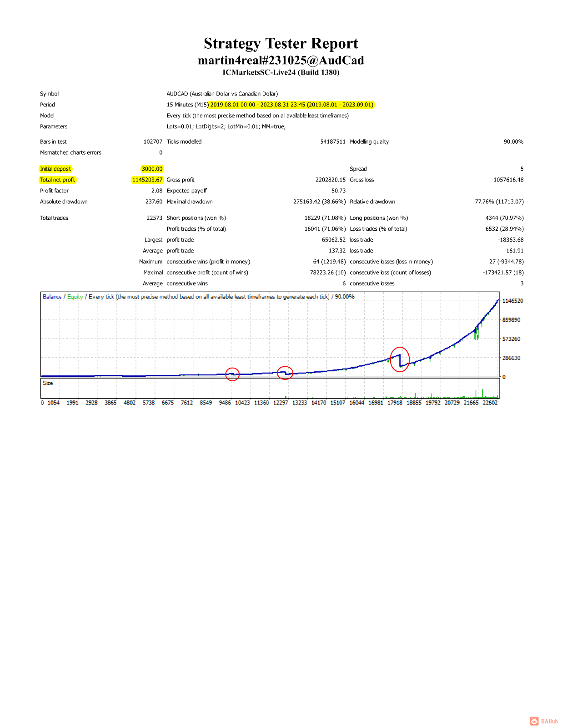The height and width of the screenshot is (728, 562).
Task: Select "Lots=0.01; LotDigits=2" parameters value
Action: 226,126
